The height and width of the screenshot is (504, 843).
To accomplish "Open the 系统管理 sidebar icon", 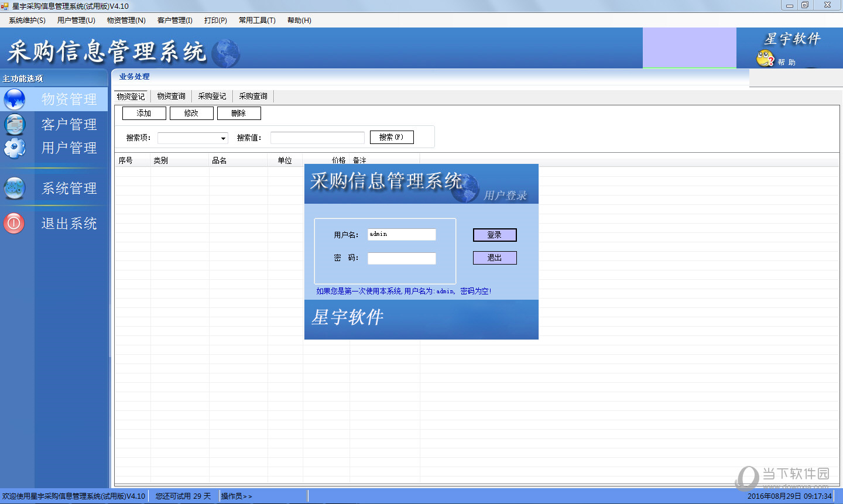I will click(15, 188).
